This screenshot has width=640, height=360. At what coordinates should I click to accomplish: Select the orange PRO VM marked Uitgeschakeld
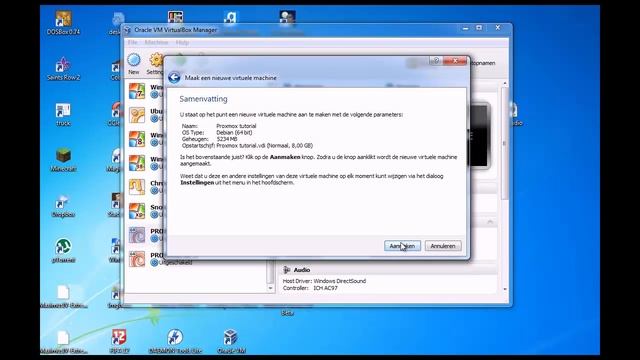point(137,259)
